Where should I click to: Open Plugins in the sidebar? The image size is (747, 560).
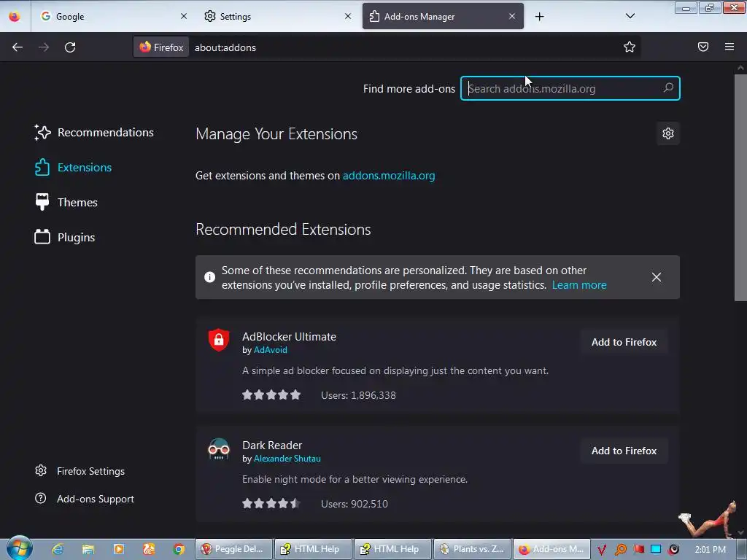pos(65,237)
